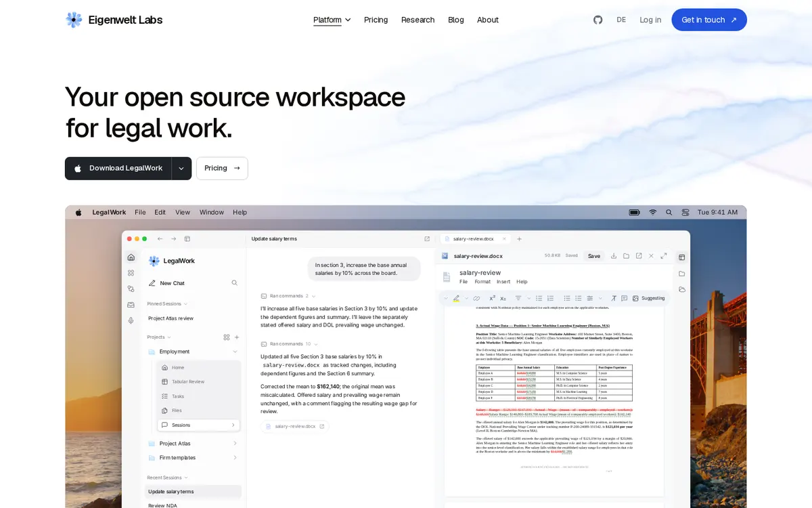The height and width of the screenshot is (508, 812).
Task: Open the inbox icon in the left rail
Action: (131, 304)
